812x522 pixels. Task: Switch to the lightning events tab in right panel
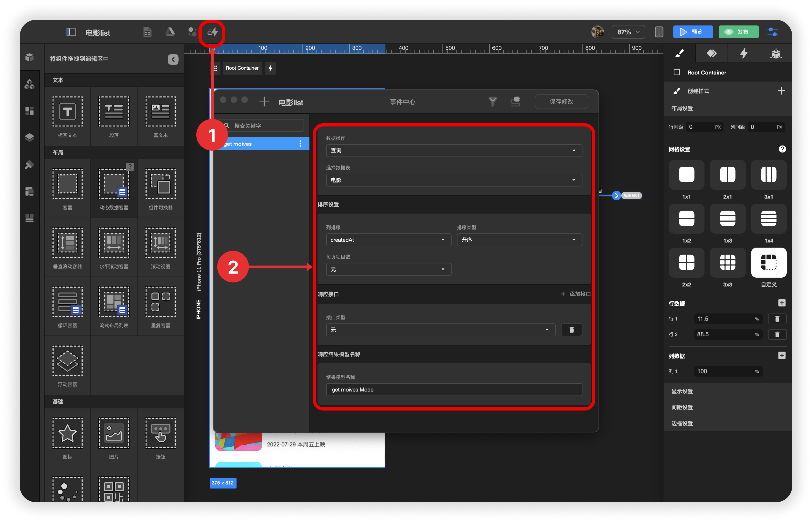(744, 53)
